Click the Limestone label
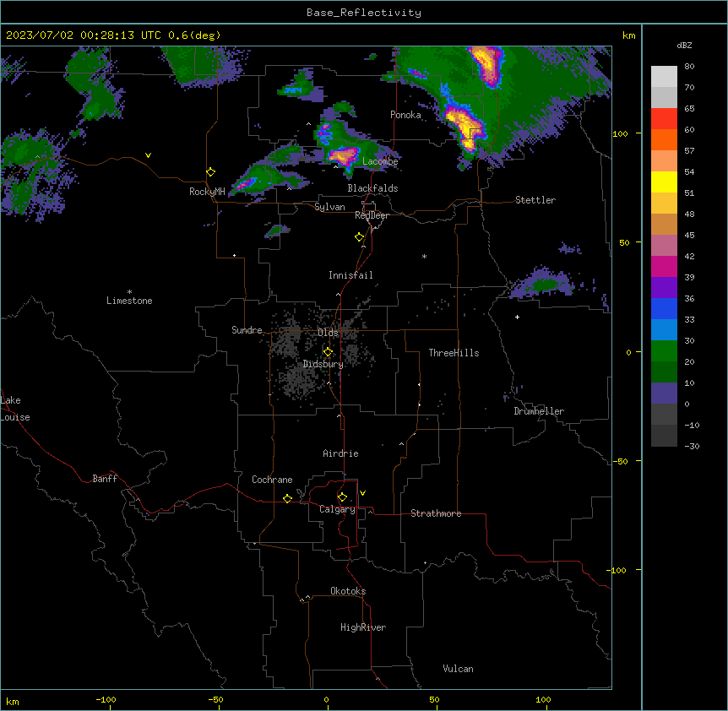Viewport: 728px width, 711px height. click(129, 301)
